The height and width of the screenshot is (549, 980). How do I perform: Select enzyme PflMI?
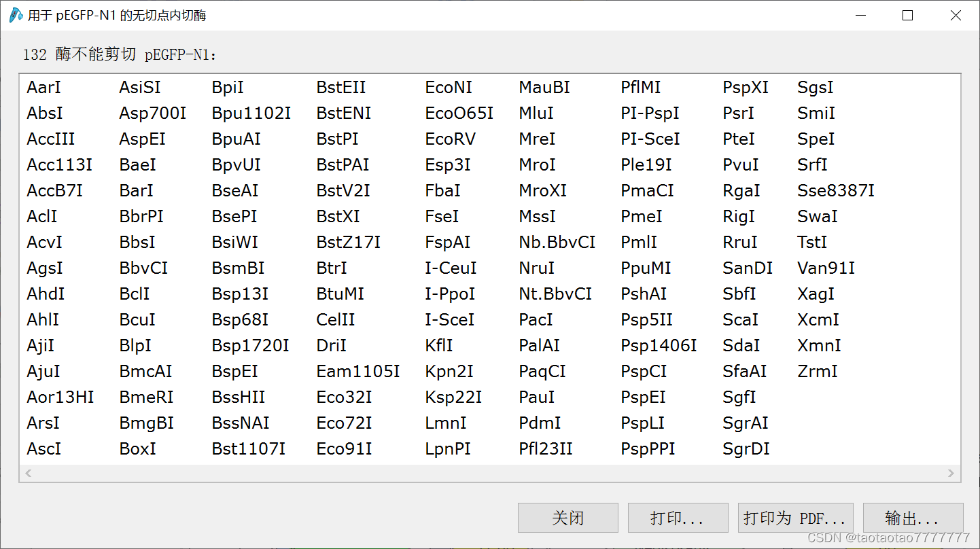640,88
